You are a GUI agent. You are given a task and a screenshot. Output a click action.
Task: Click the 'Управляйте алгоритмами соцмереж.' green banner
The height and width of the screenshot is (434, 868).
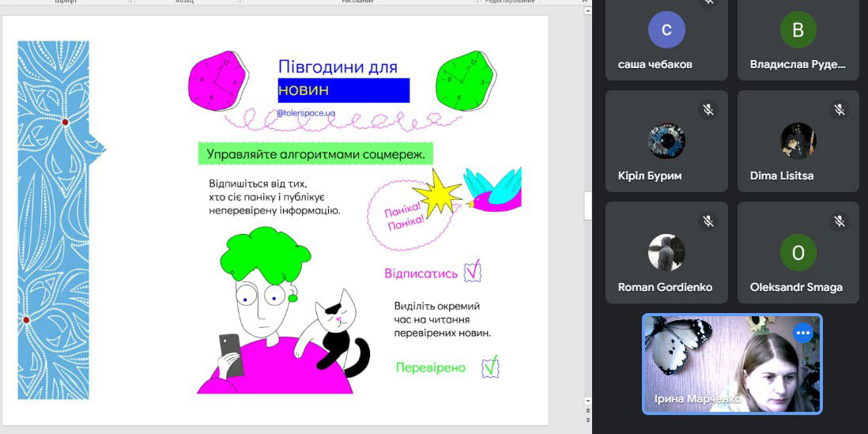[315, 154]
